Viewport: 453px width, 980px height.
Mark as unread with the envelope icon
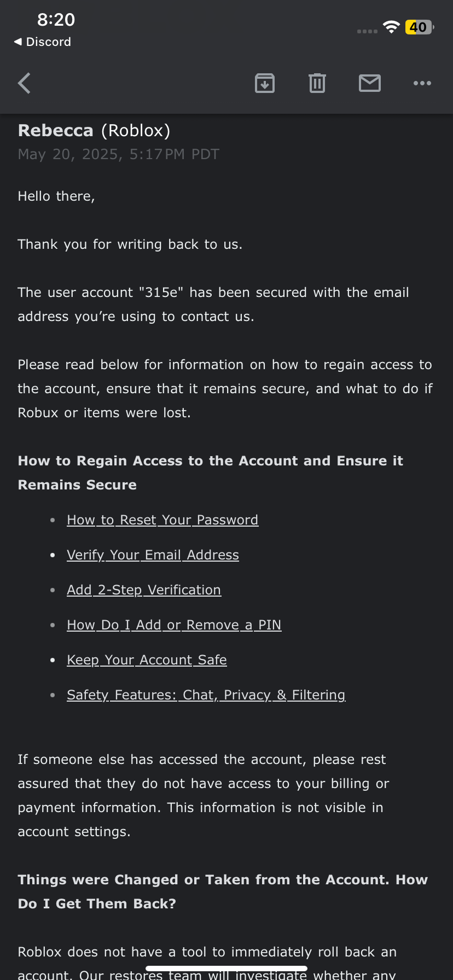tap(370, 83)
